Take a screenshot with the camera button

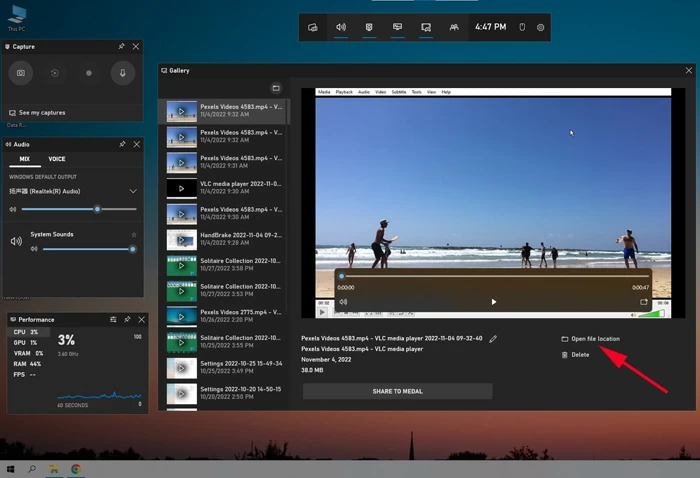pyautogui.click(x=21, y=73)
